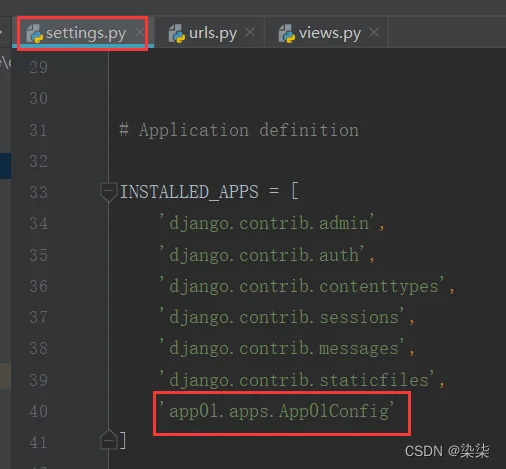Click line number 35 in gutter
The height and width of the screenshot is (469, 506).
click(38, 255)
